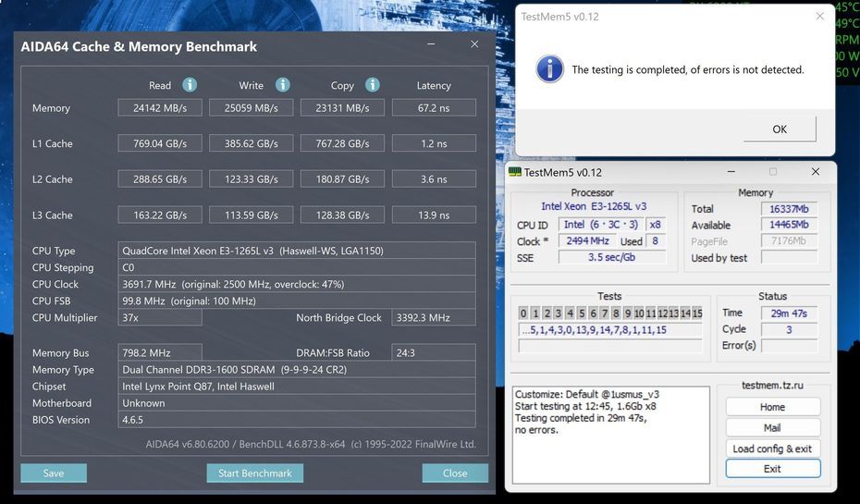Start Benchmark in AIDA64
The width and height of the screenshot is (860, 504).
(x=254, y=473)
